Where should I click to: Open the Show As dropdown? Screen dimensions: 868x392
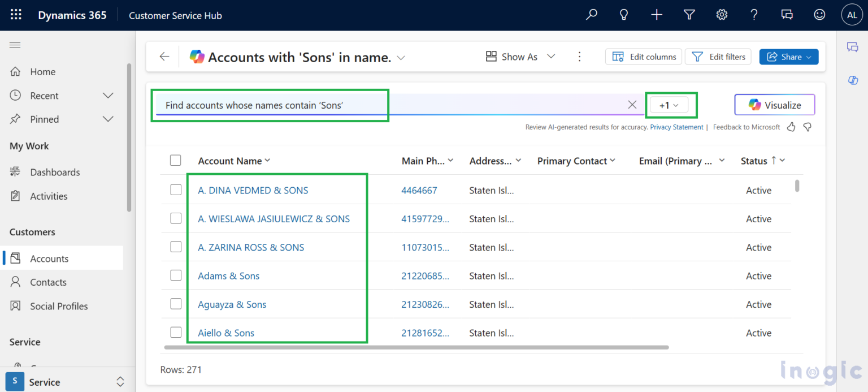(519, 57)
